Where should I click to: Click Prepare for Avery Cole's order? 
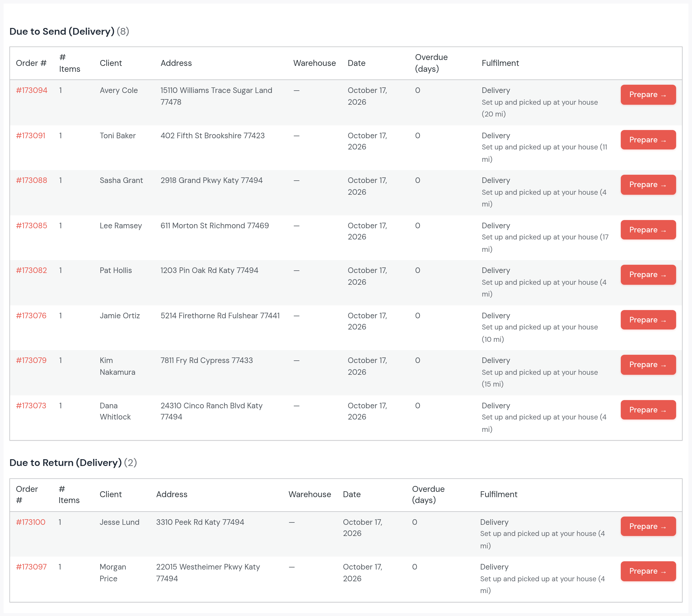click(648, 95)
